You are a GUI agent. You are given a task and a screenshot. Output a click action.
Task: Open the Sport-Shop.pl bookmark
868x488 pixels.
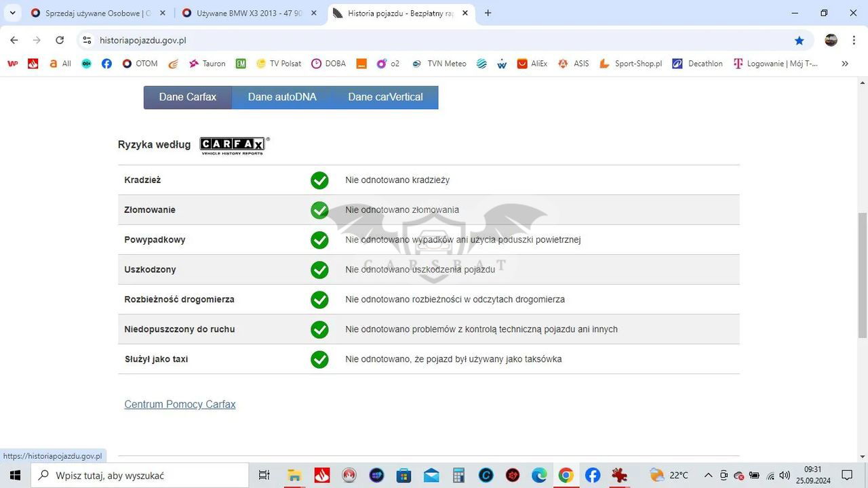pyautogui.click(x=631, y=64)
